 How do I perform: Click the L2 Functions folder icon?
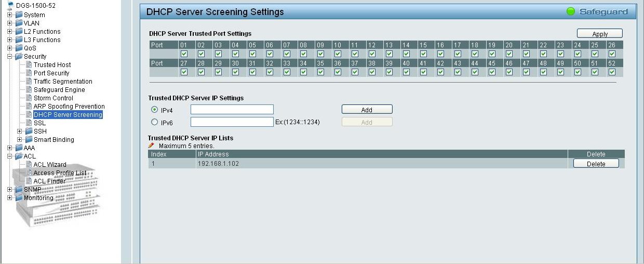tap(19, 31)
